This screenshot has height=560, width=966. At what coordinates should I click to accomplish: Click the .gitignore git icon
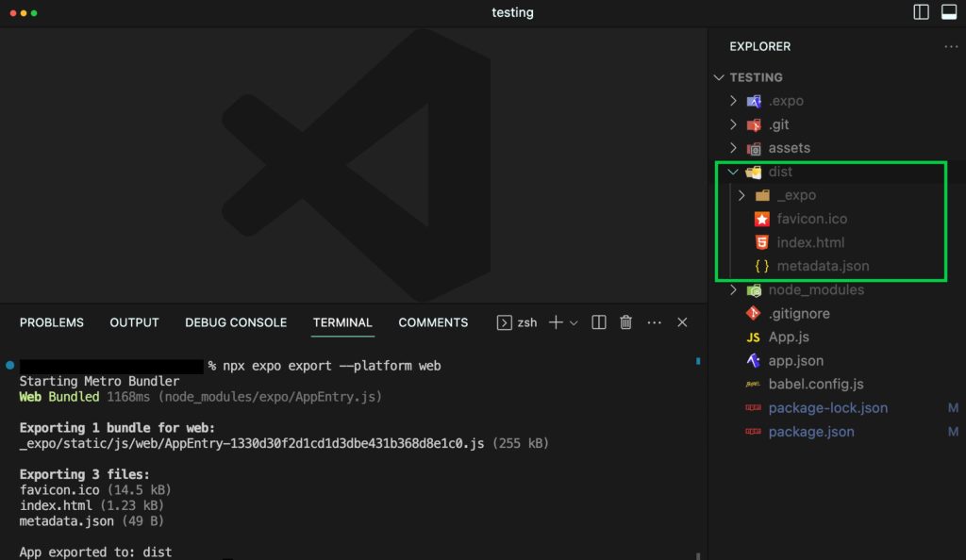click(754, 313)
